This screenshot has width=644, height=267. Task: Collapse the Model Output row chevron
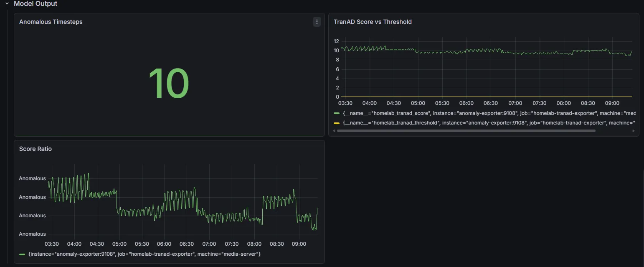pos(7,4)
